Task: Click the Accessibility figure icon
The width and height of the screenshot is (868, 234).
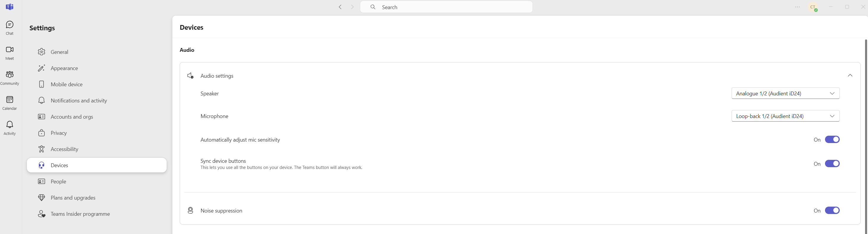Action: 42,149
